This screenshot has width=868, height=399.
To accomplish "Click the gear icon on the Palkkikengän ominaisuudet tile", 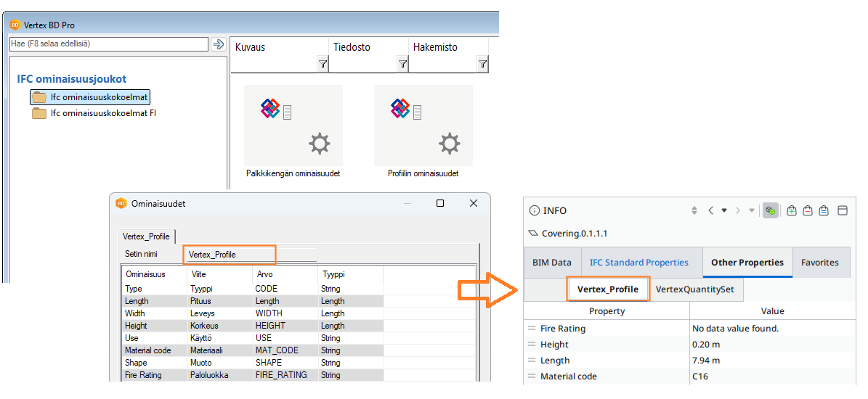I will (320, 144).
